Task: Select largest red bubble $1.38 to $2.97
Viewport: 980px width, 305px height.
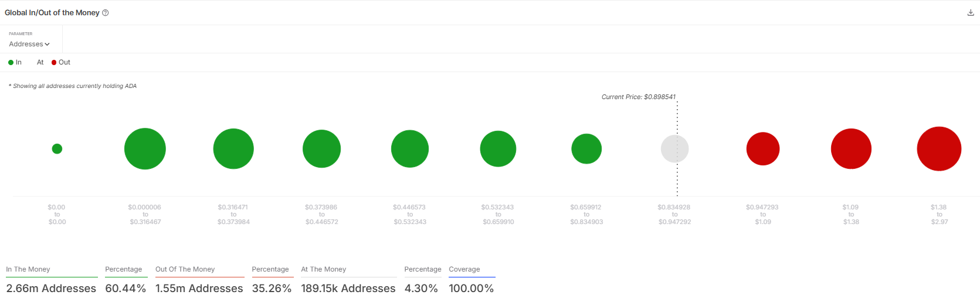Action: pyautogui.click(x=939, y=149)
